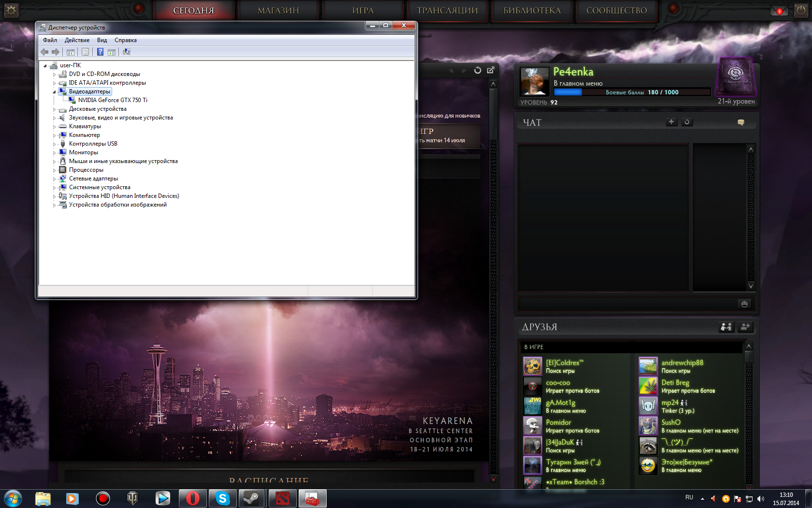The height and width of the screenshot is (508, 812).
Task: Switch to Dota 2 in the taskbar
Action: (x=282, y=498)
